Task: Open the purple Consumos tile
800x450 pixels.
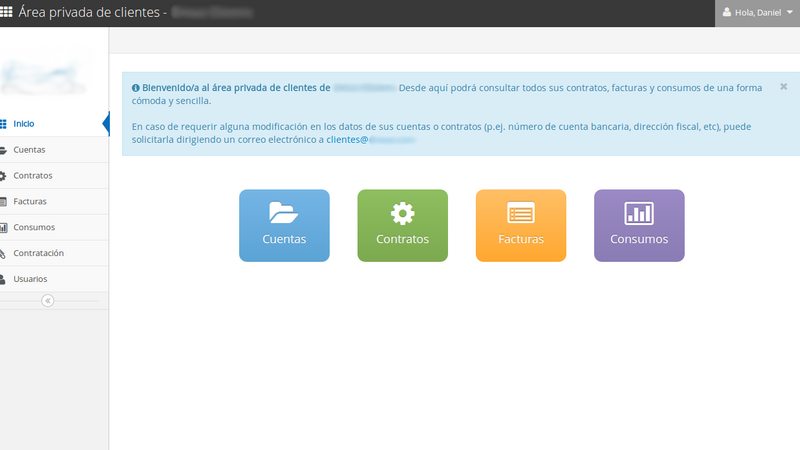Action: coord(639,226)
